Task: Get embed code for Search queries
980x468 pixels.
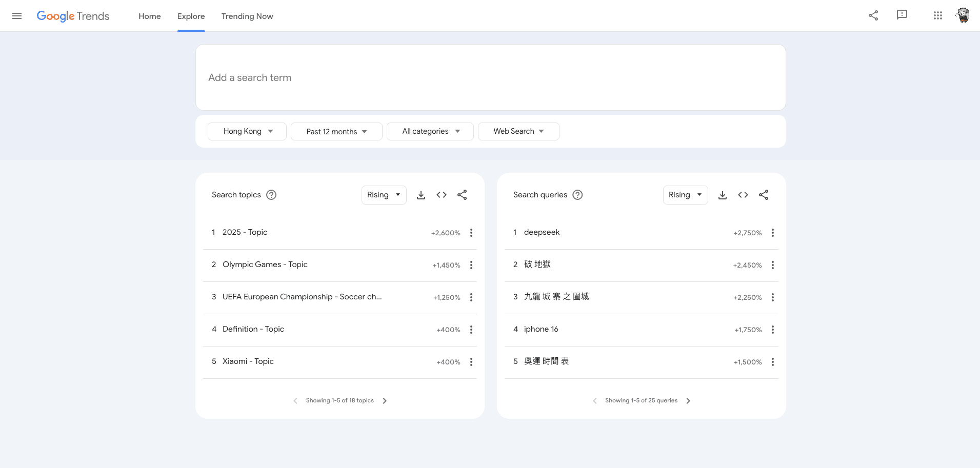Action: (743, 195)
